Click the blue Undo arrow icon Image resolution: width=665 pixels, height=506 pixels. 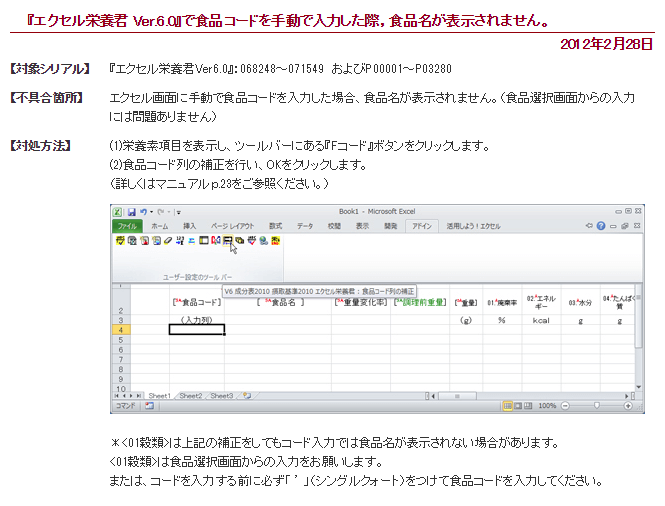point(143,212)
